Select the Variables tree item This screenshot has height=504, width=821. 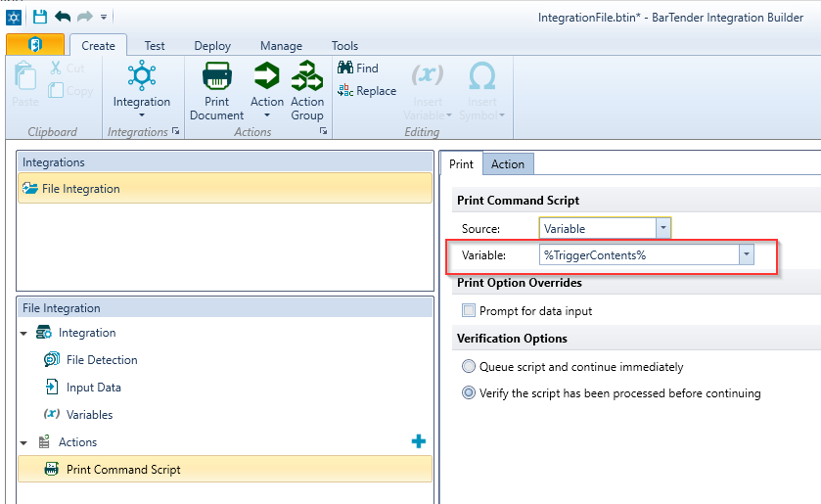pos(89,414)
